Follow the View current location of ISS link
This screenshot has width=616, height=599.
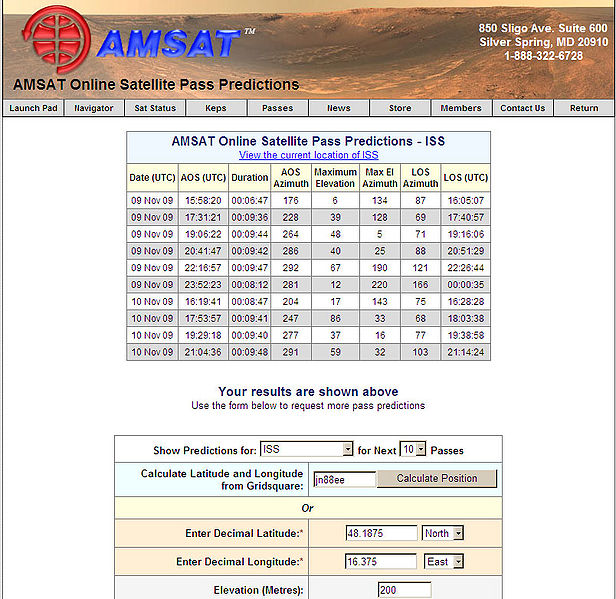pos(309,155)
